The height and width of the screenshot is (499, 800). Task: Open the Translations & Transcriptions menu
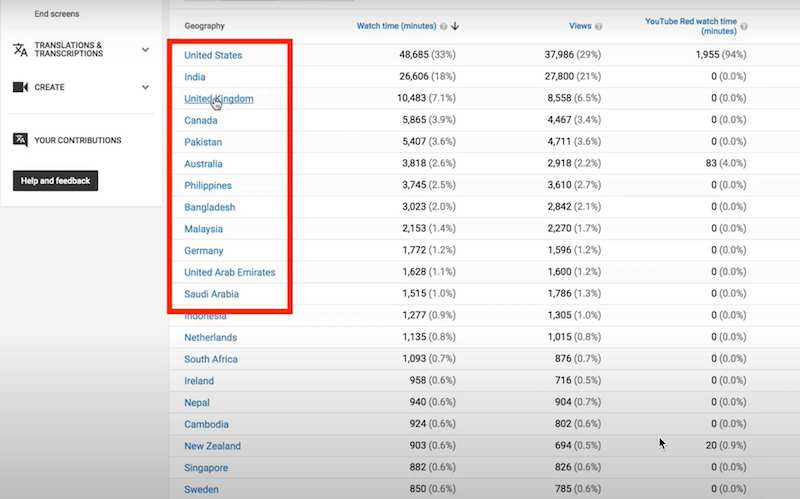[68, 49]
